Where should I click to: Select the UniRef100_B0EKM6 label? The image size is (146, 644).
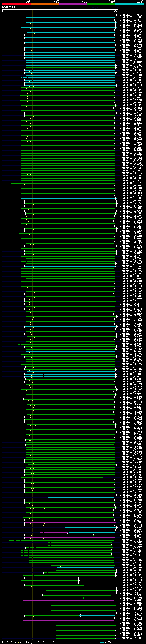point(131,543)
